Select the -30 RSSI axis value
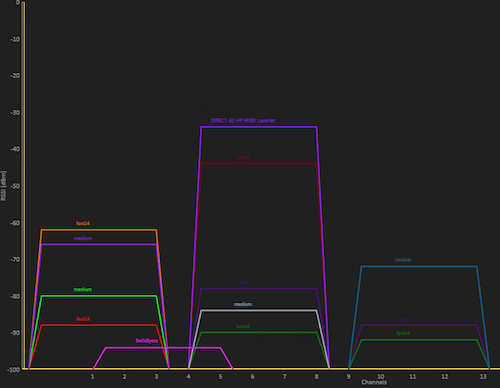The width and height of the screenshot is (500, 388). point(15,113)
